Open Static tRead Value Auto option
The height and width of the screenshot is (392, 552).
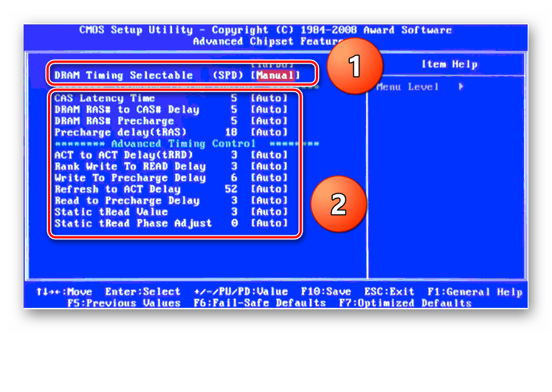pyautogui.click(x=269, y=212)
